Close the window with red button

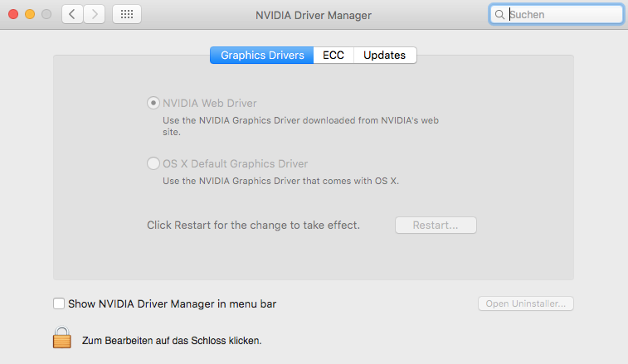(x=13, y=14)
